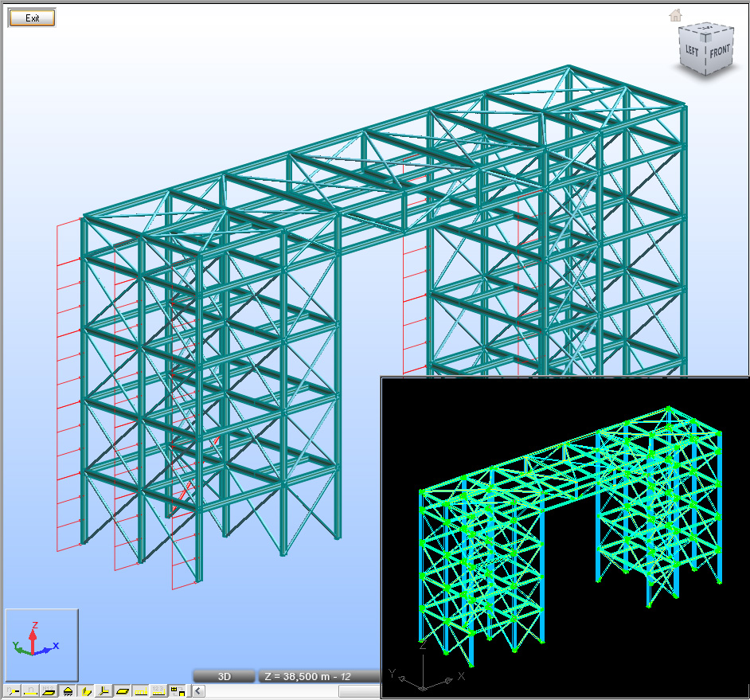The height and width of the screenshot is (700, 750).
Task: Open the 3D view mode selector
Action: 225,676
